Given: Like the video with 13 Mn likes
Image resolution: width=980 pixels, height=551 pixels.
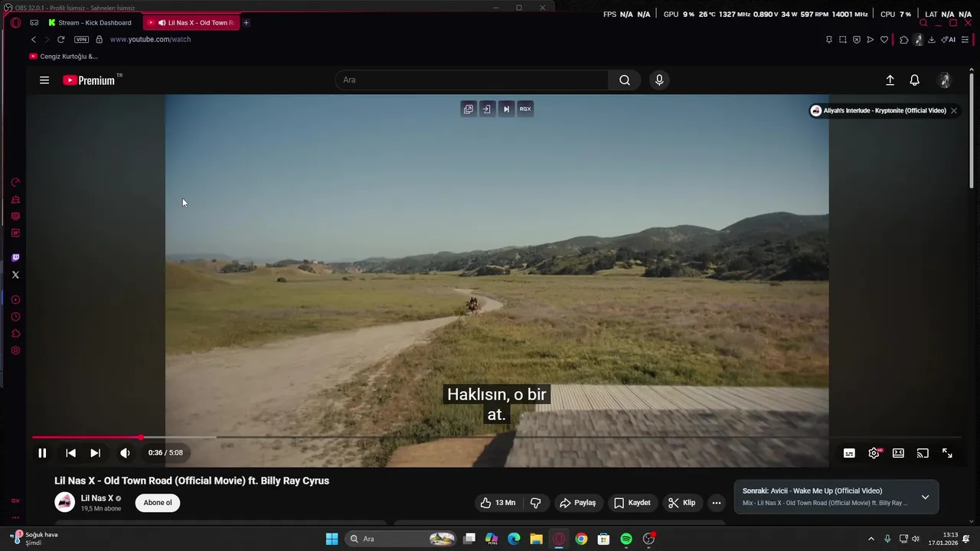Looking at the screenshot, I should 498,503.
